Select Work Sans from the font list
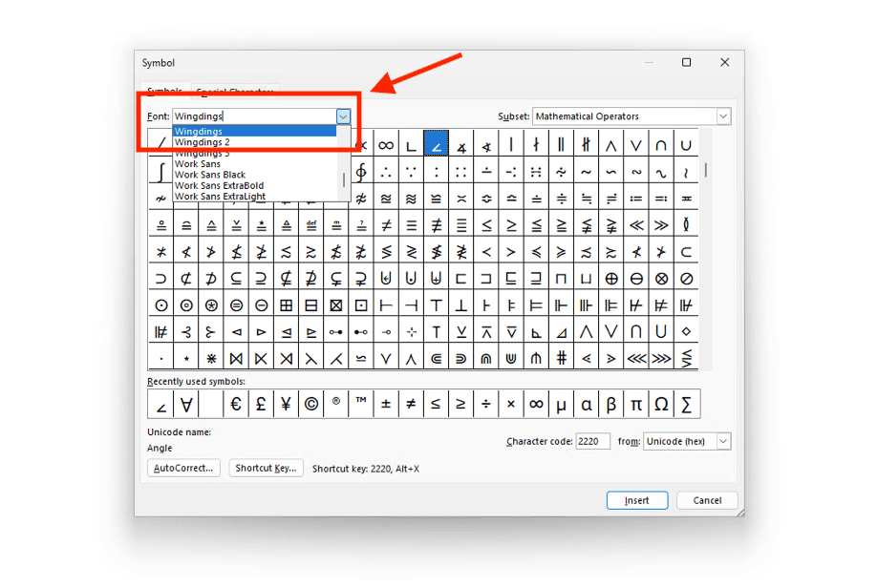The width and height of the screenshot is (877, 588). (x=254, y=164)
